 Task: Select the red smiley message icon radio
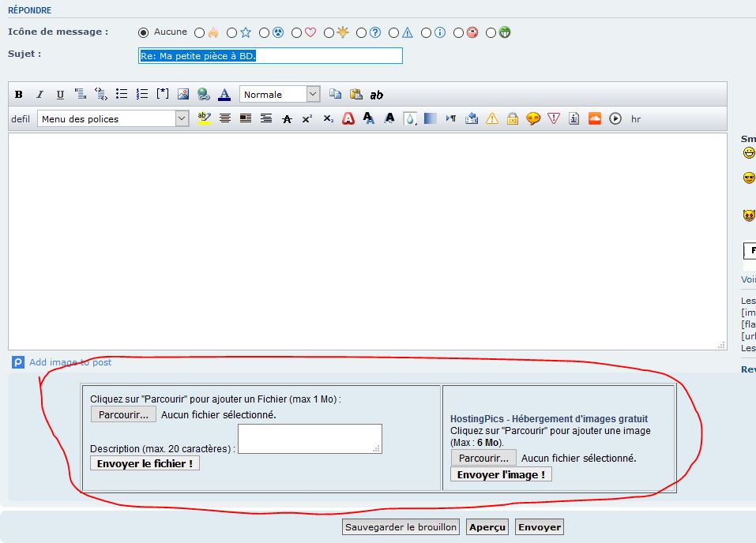pyautogui.click(x=458, y=33)
